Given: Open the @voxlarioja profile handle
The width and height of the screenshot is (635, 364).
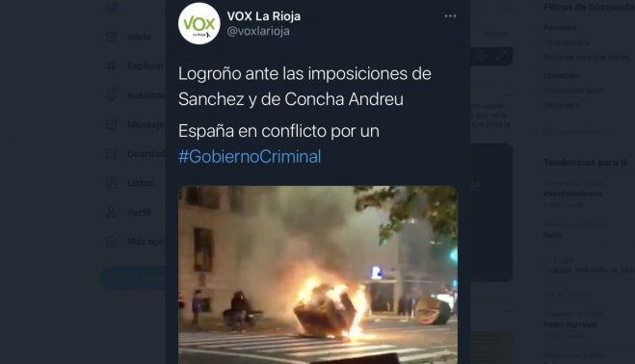Looking at the screenshot, I should [258, 31].
